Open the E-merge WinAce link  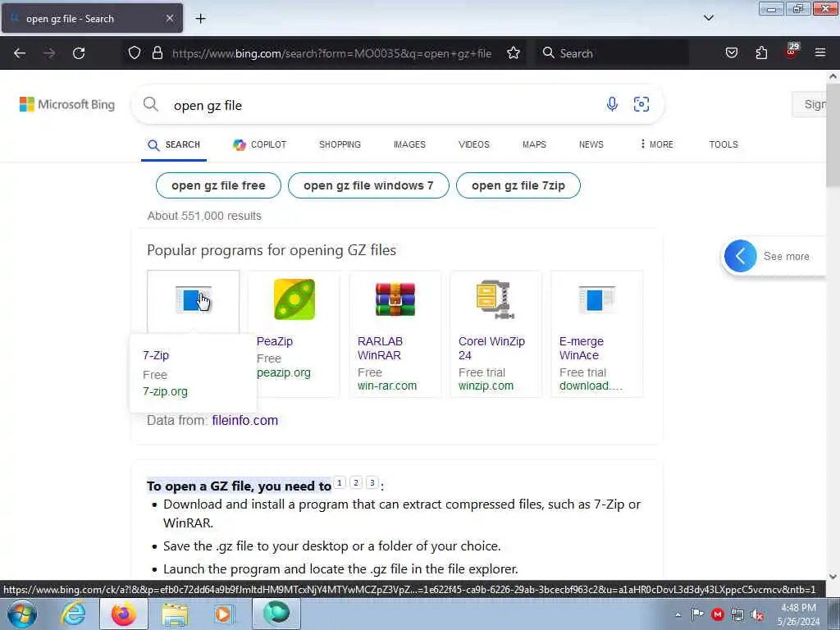pyautogui.click(x=582, y=348)
